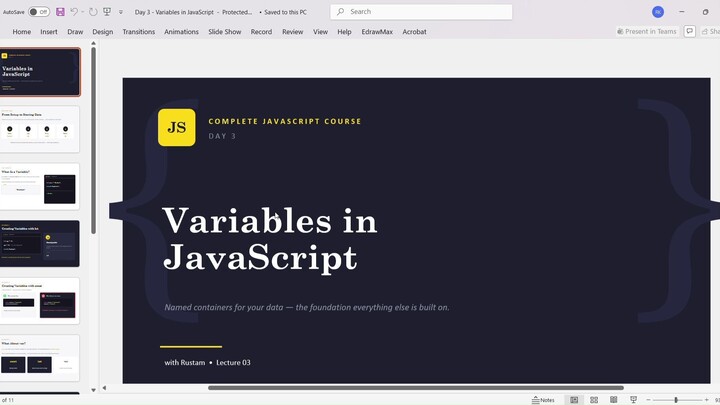Switch to the Draw tab
720x405 pixels.
(75, 32)
